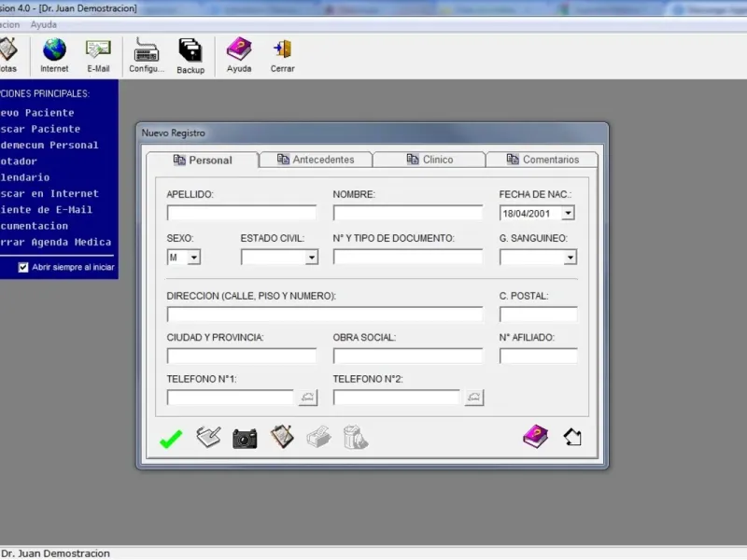747x560 pixels.
Task: Click the dial button beside TELEFONO N°1
Action: pyautogui.click(x=307, y=398)
